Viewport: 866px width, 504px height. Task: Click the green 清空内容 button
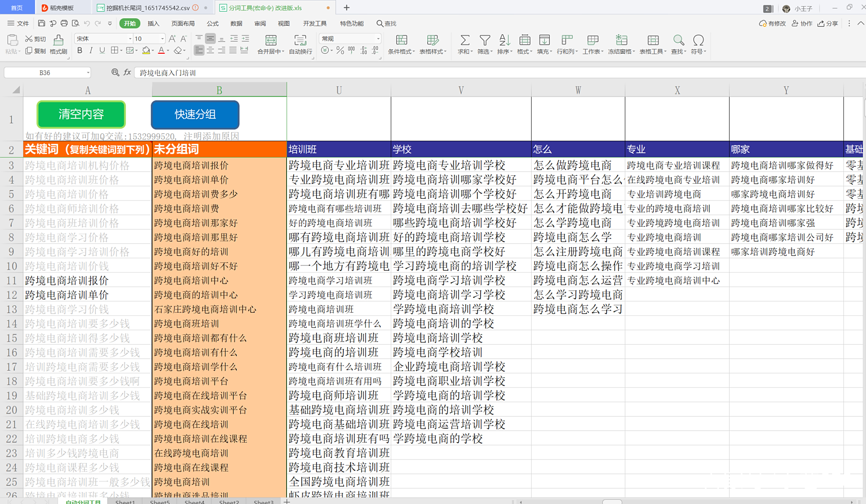[x=81, y=114]
